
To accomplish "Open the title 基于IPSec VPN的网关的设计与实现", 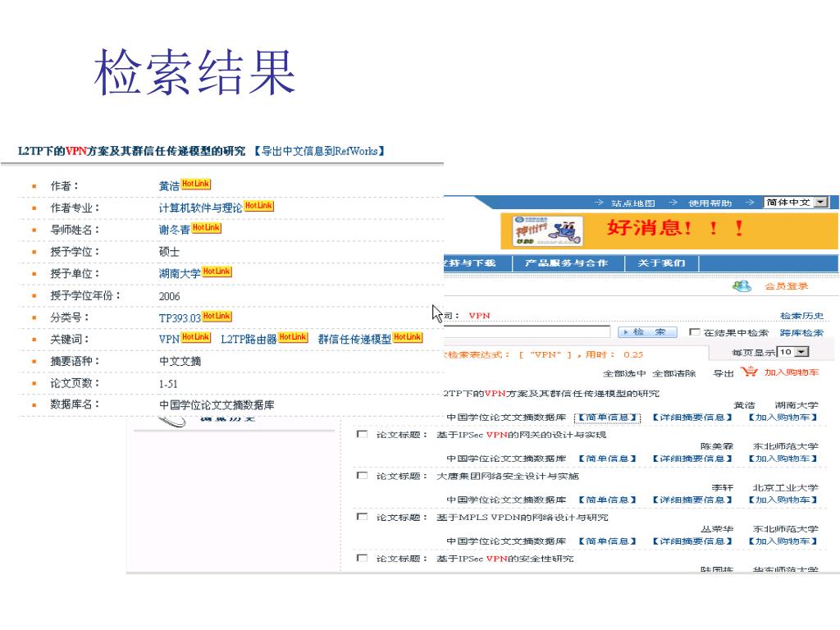I will click(521, 435).
